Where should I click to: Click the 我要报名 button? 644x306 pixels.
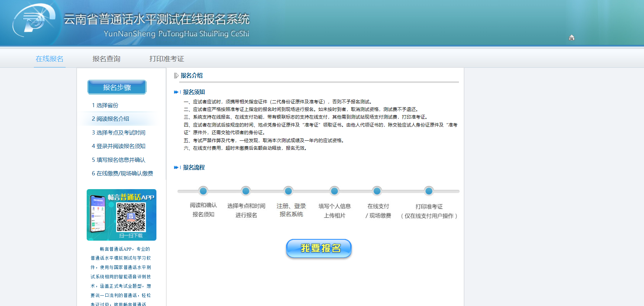coord(319,248)
